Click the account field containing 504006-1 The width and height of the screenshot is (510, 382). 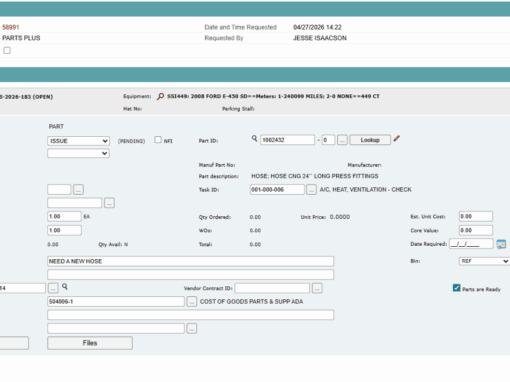coord(116,302)
